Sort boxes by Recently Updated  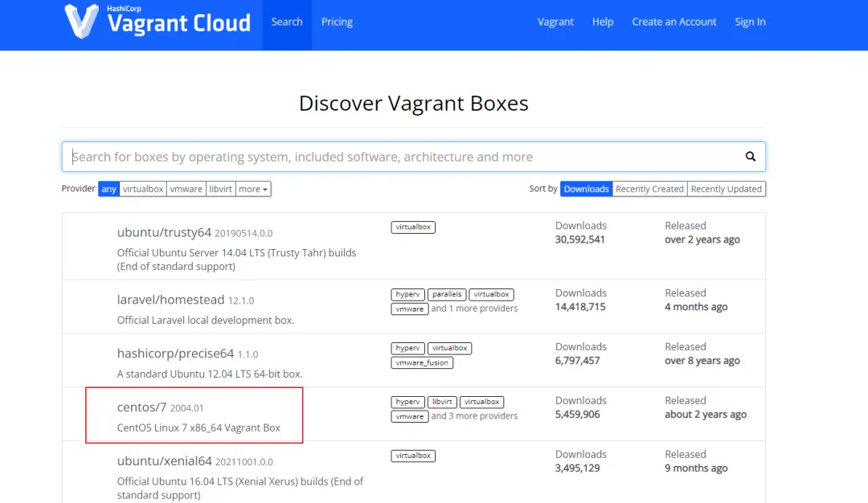tap(727, 189)
